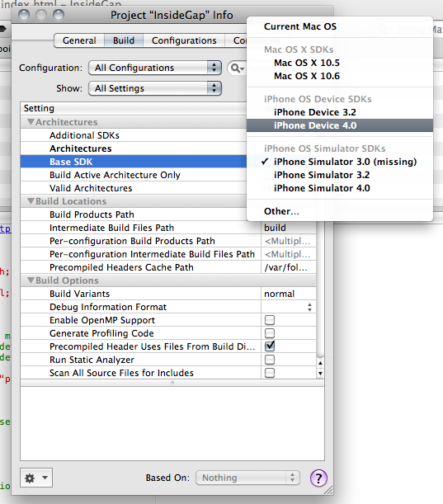Choose iPhone Device 3.2 SDK

tap(340, 112)
